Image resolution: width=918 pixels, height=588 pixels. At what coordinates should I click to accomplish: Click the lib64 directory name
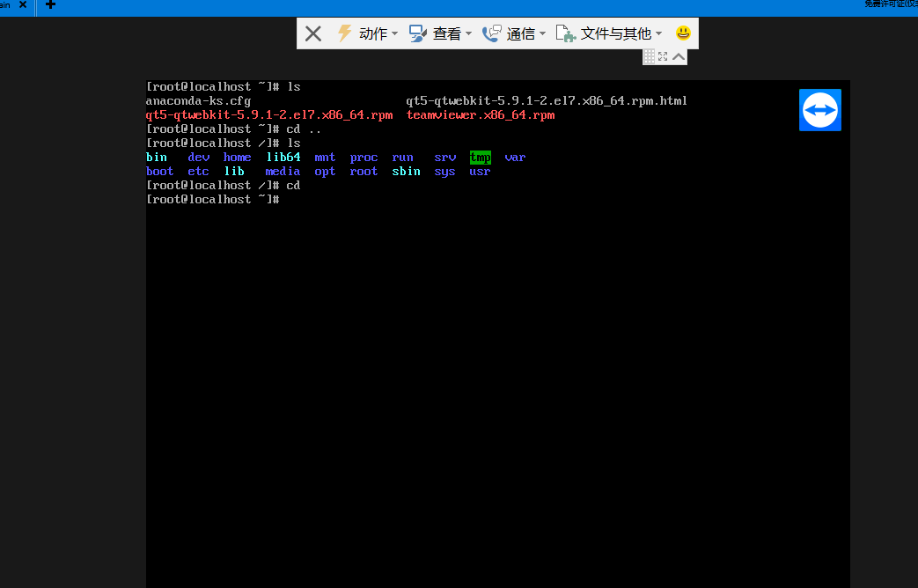[283, 157]
